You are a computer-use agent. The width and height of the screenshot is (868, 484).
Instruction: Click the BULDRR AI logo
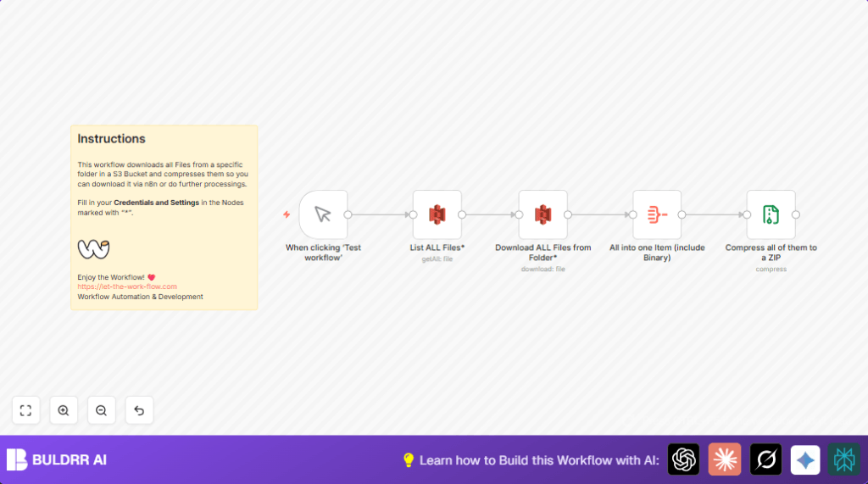click(x=57, y=459)
